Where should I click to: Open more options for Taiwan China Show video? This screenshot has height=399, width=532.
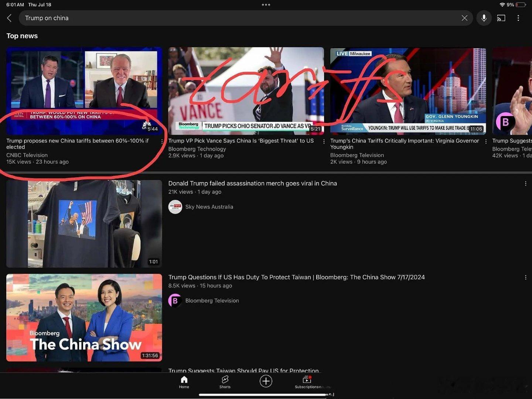point(525,277)
